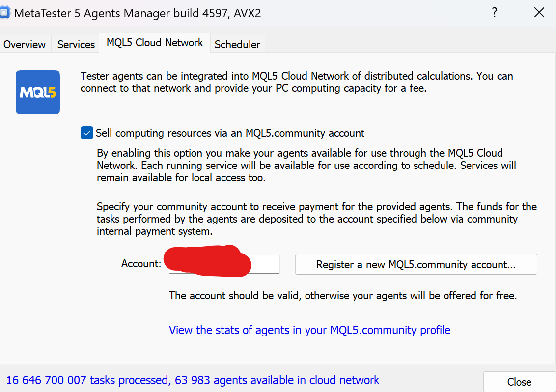Go to the Scheduler tab
Image resolution: width=556 pixels, height=392 pixels.
click(237, 44)
